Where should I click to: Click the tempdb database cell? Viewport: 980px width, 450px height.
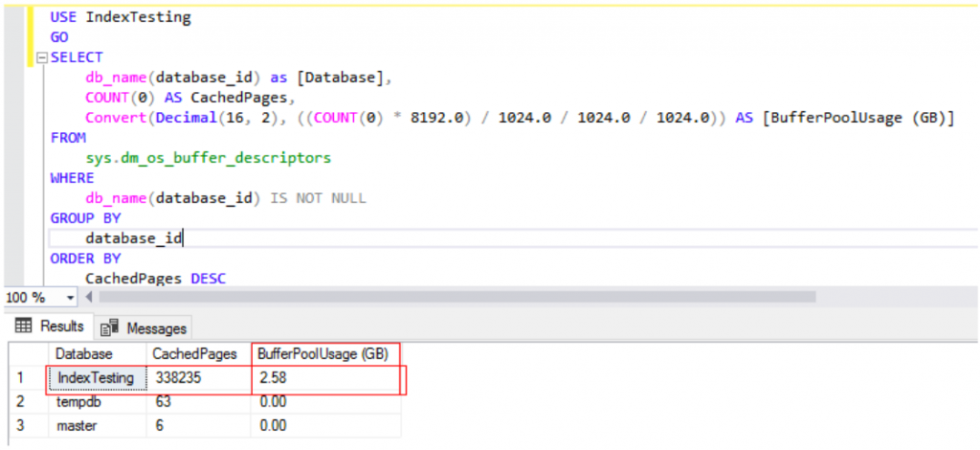point(78,402)
